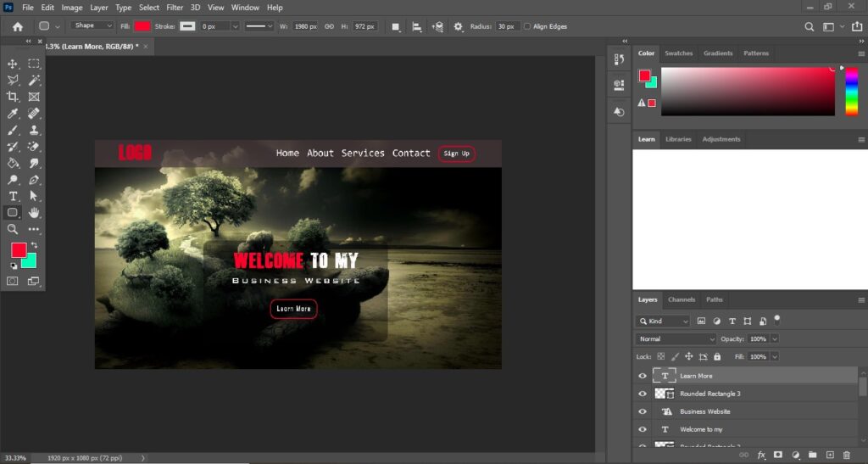Open the stroke width dropdown

[x=235, y=26]
